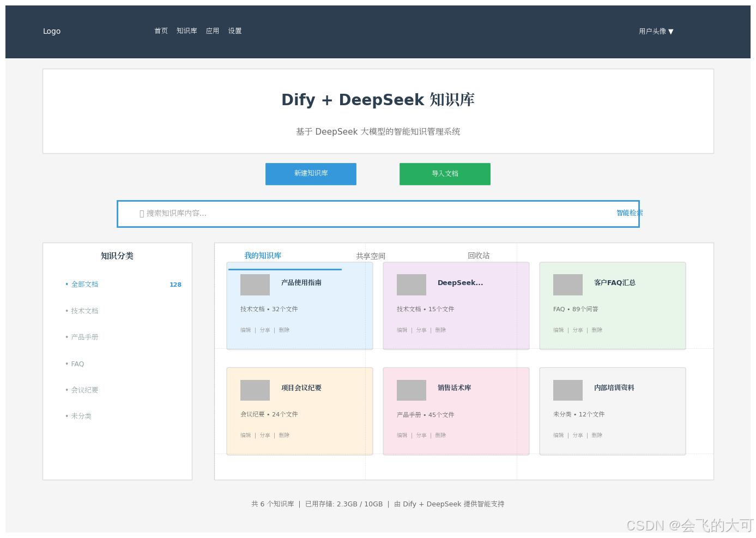The height and width of the screenshot is (538, 756).
Task: Click 删除 on the 项目会议纪要 card
Action: pos(284,436)
